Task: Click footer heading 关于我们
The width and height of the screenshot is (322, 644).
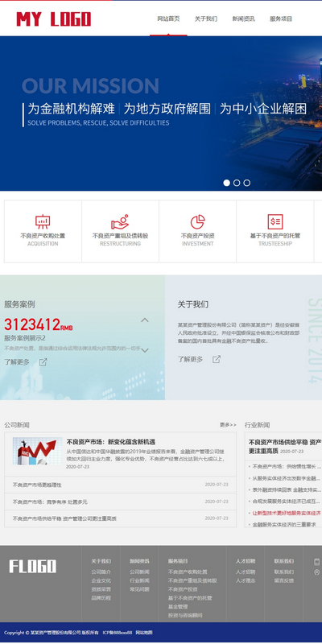Action: coord(101,561)
